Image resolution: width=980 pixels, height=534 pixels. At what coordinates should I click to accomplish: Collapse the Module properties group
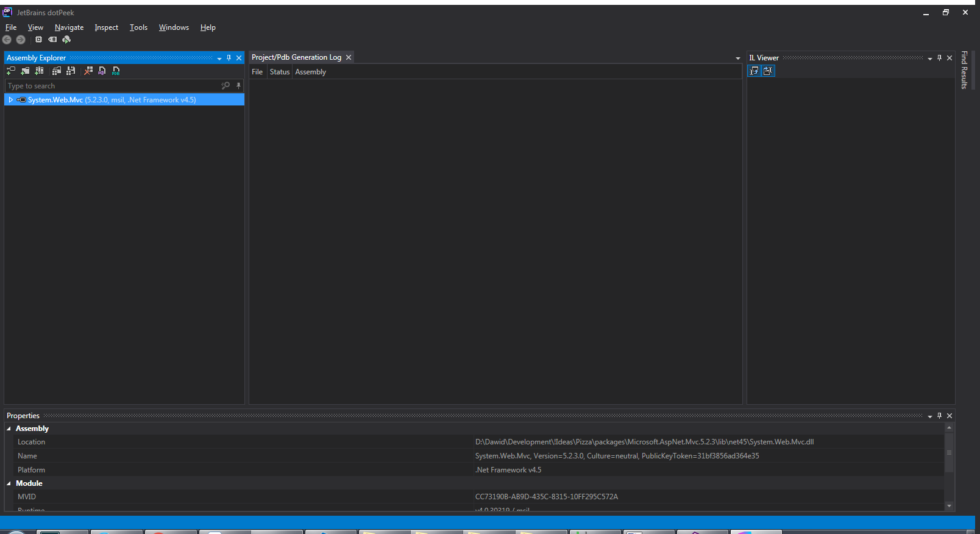(x=9, y=483)
